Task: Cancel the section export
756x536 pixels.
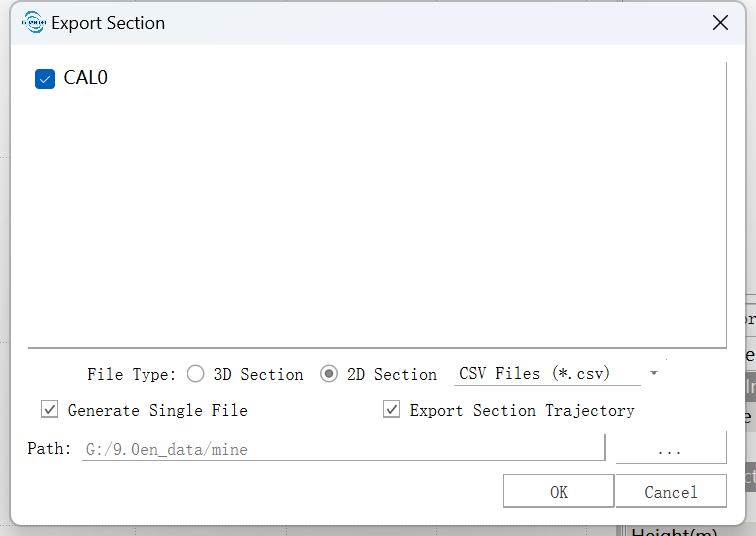Action: 671,491
